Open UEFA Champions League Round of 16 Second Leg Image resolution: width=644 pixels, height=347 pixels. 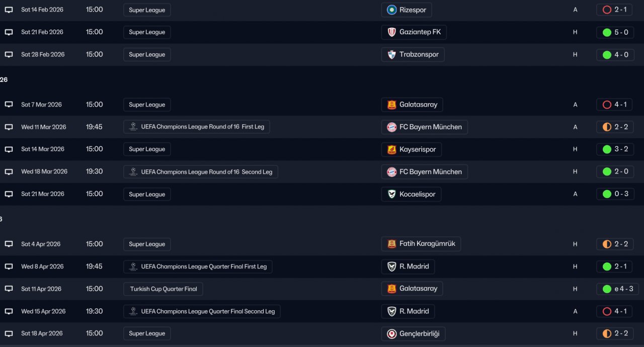(200, 172)
